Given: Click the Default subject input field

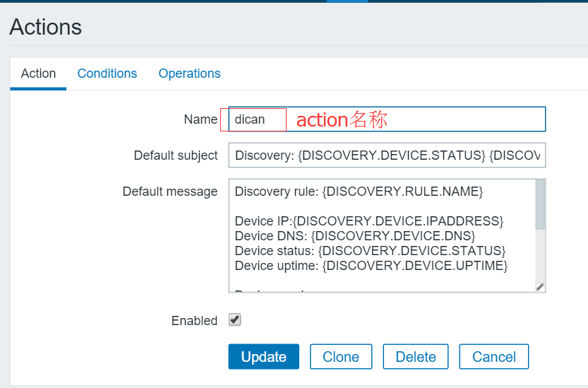Looking at the screenshot, I should [x=387, y=155].
